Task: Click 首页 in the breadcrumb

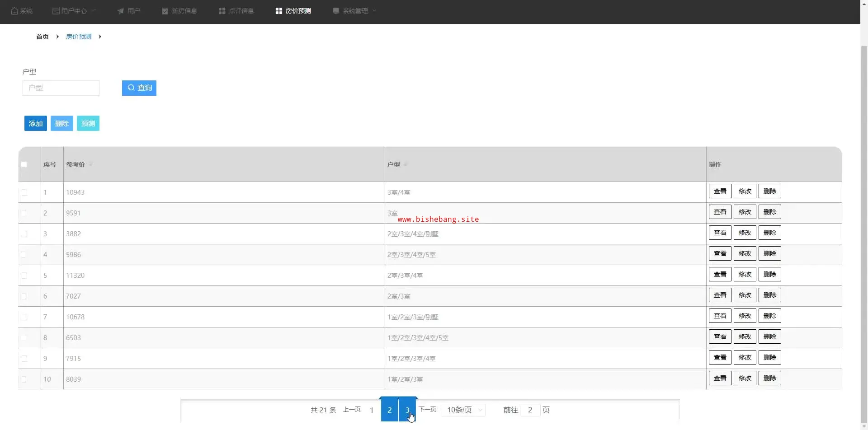Action: 42,37
